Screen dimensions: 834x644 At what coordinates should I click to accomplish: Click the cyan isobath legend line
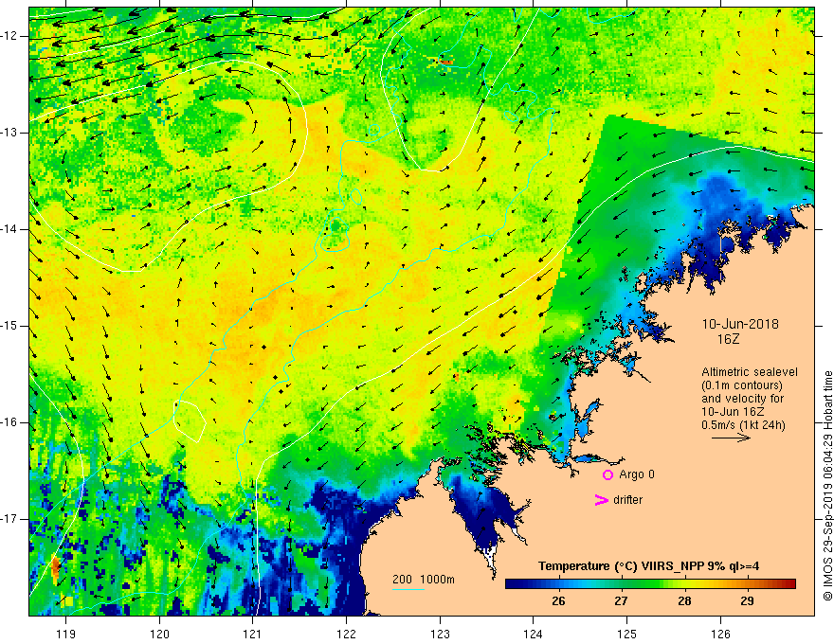(x=408, y=589)
